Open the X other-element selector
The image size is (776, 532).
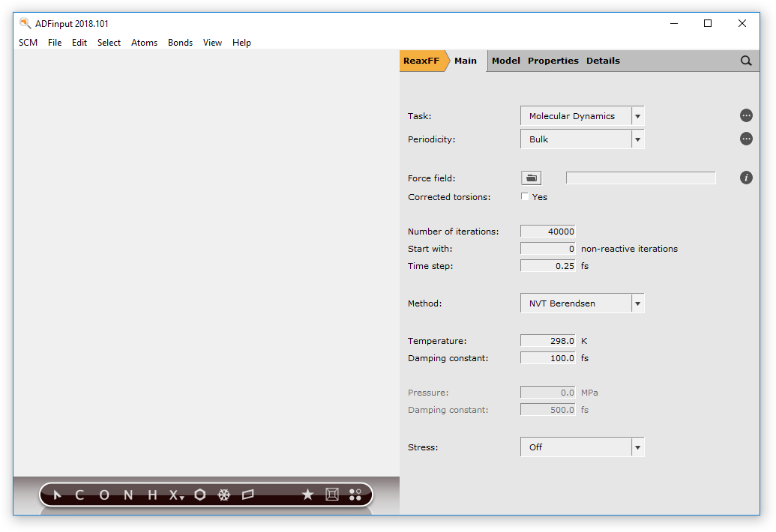(176, 495)
